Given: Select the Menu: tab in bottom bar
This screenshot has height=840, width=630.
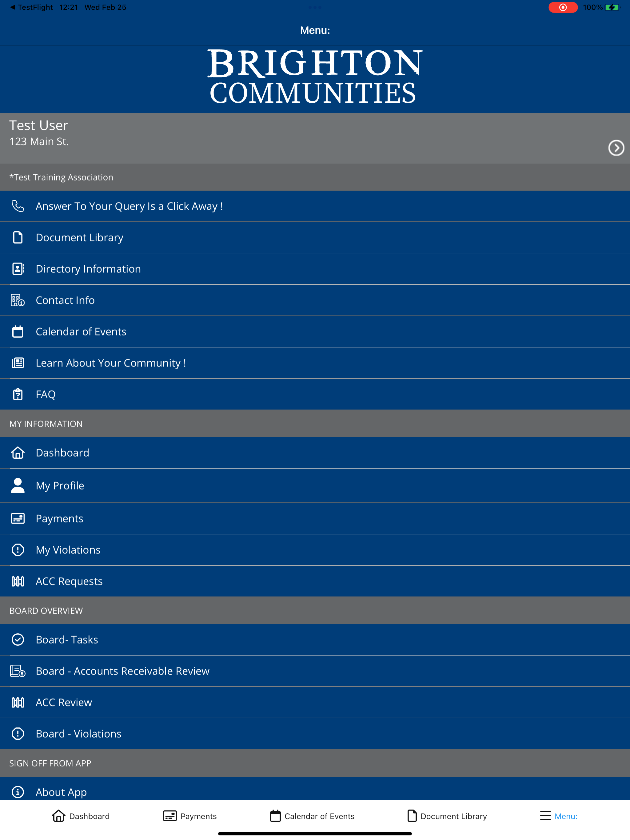Looking at the screenshot, I should click(x=559, y=816).
